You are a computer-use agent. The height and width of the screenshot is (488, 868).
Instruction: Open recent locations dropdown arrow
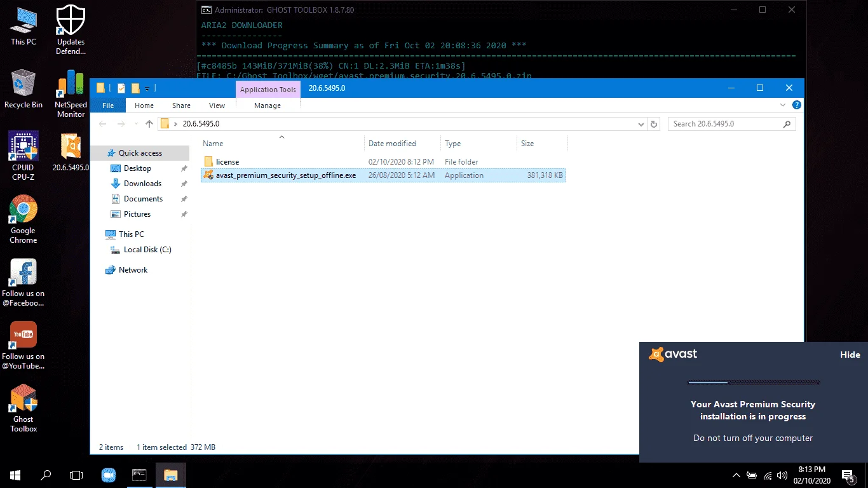click(135, 124)
